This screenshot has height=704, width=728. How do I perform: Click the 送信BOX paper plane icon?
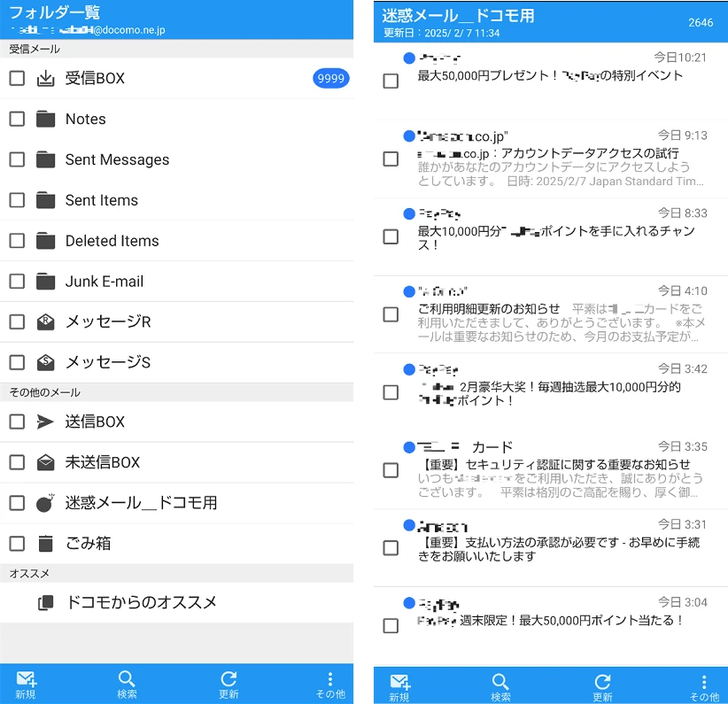(x=45, y=422)
